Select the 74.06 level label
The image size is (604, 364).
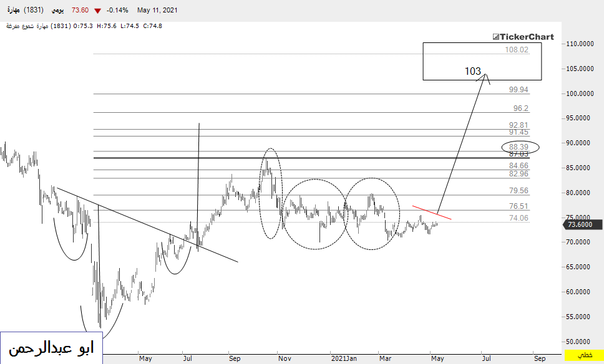[x=519, y=218]
